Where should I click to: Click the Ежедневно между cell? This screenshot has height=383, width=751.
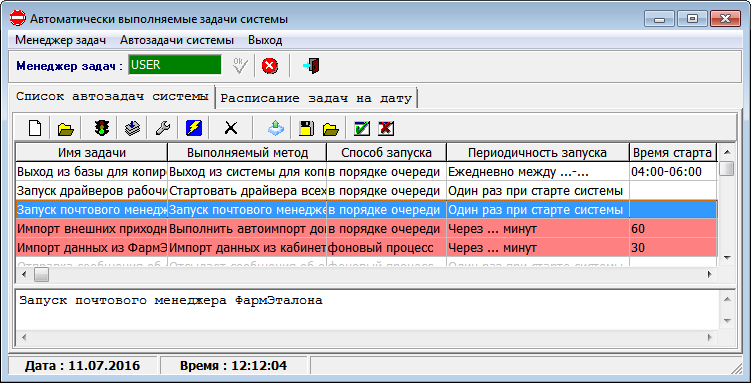tap(537, 172)
